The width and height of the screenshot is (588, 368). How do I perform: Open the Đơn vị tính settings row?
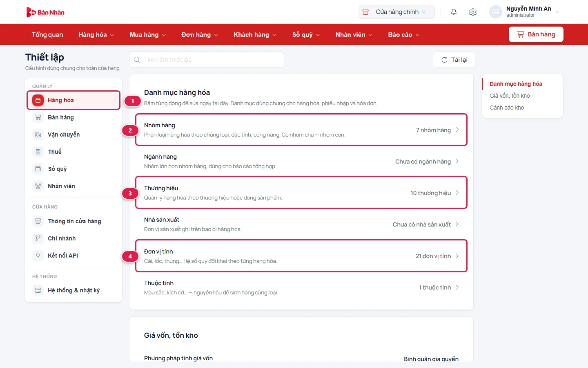point(301,256)
